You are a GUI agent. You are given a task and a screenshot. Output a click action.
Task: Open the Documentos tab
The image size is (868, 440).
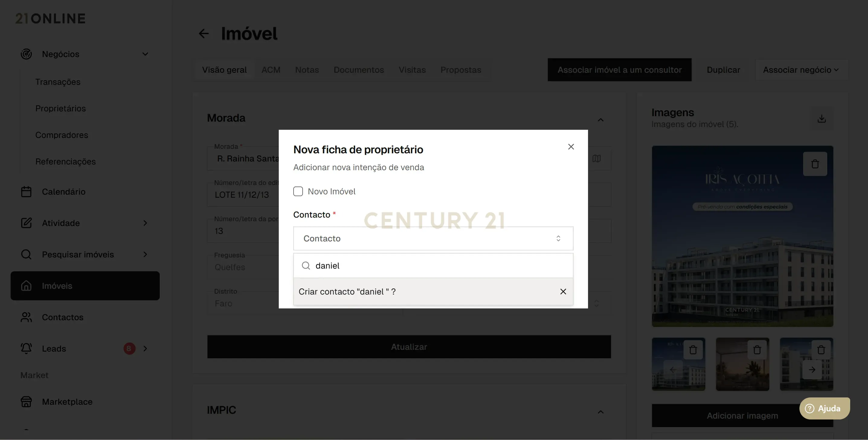[x=359, y=70]
